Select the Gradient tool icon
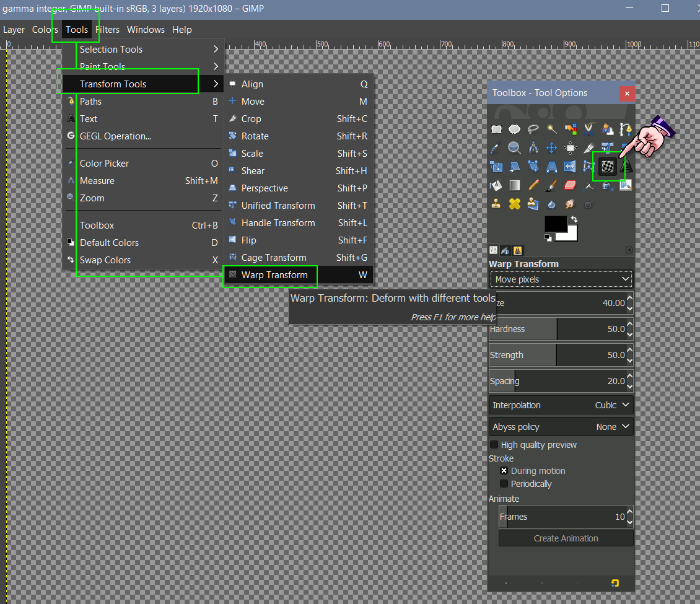The width and height of the screenshot is (700, 604). click(x=515, y=185)
